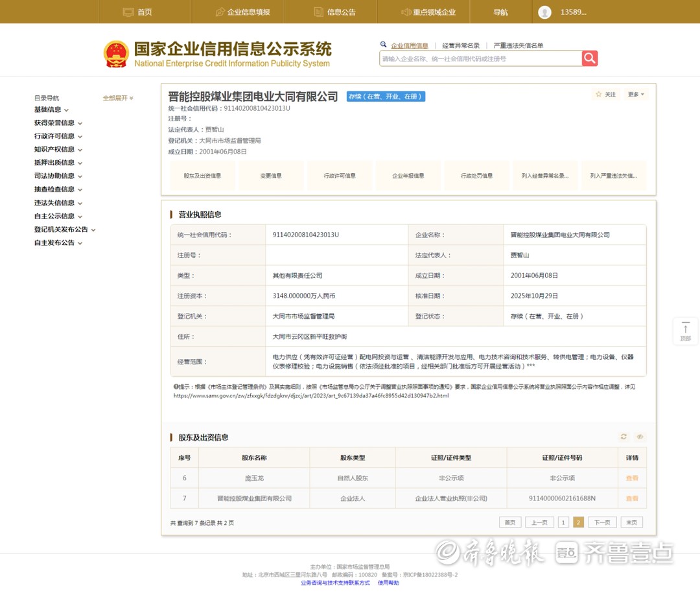The height and width of the screenshot is (595, 700).
Task: Select the 企业信用信息 search tab
Action: (410, 45)
